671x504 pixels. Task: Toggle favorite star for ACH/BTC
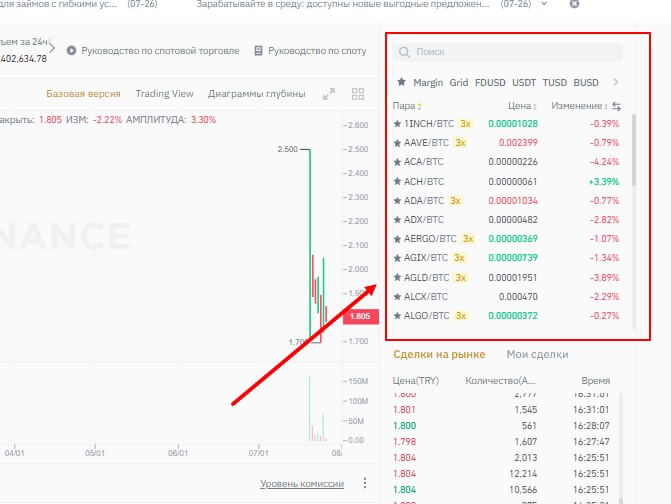398,182
